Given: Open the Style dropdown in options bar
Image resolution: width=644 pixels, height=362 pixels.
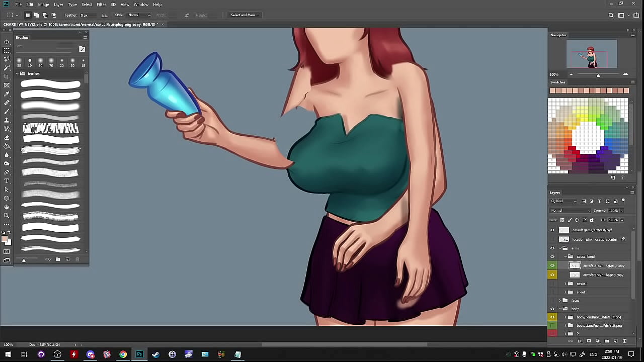Looking at the screenshot, I should [139, 15].
